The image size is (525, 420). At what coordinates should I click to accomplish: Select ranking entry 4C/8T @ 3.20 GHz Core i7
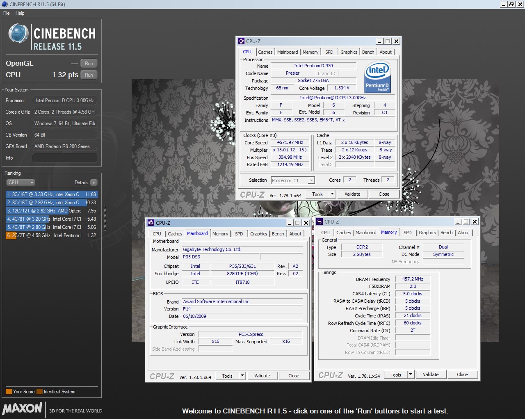click(x=52, y=219)
